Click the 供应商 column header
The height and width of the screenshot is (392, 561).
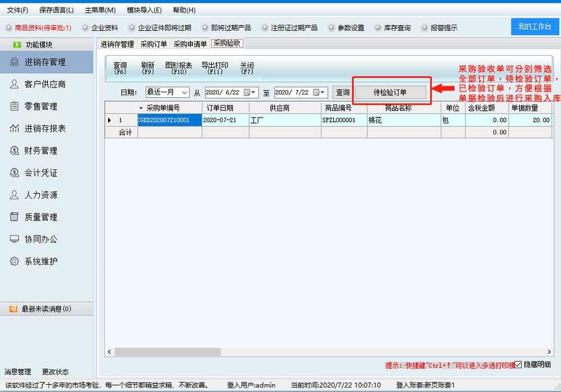coord(285,108)
